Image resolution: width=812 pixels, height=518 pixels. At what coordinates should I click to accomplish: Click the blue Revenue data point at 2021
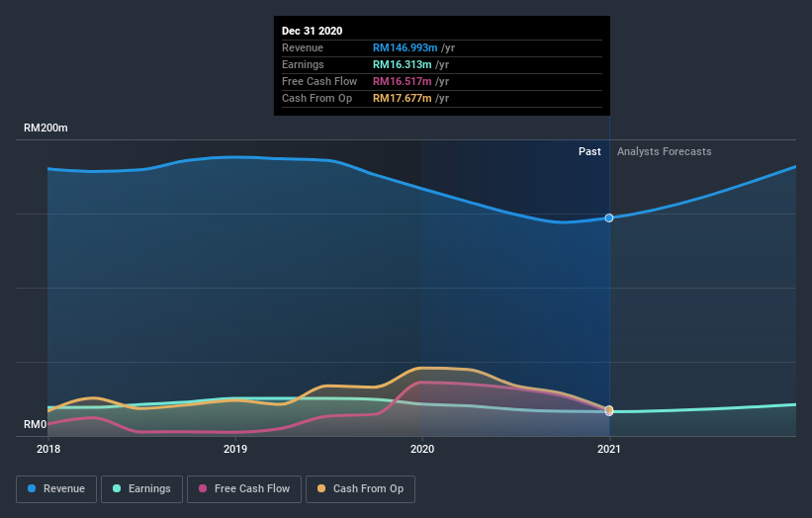point(609,217)
